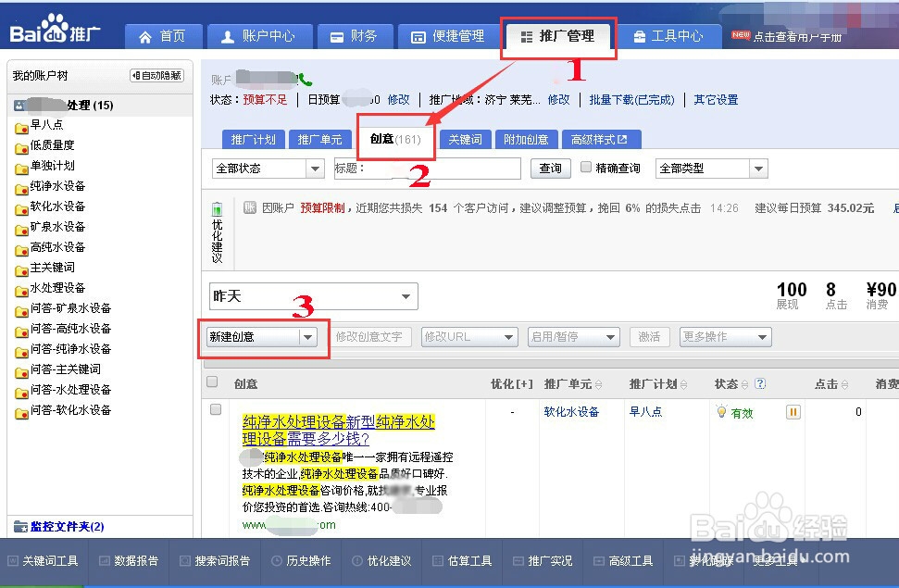Open the 早八点 plan folder
Screen dimensions: 899x588
click(x=39, y=125)
